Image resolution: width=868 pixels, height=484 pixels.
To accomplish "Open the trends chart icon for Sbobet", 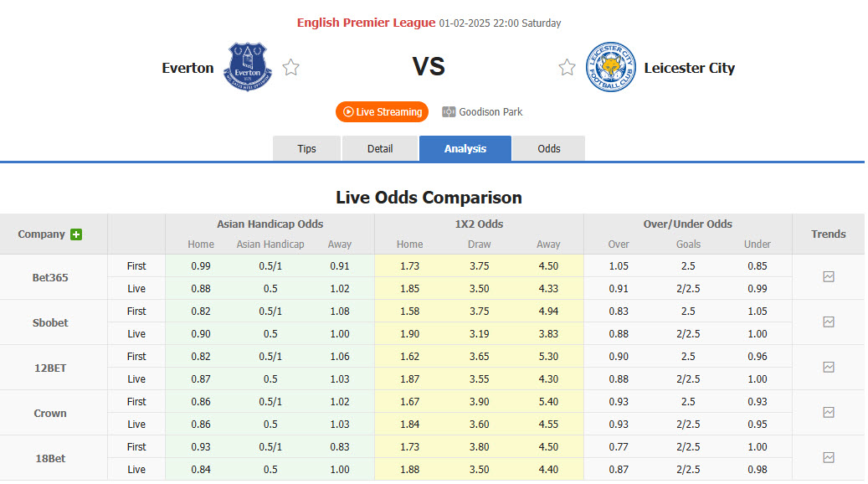I will coord(828,322).
